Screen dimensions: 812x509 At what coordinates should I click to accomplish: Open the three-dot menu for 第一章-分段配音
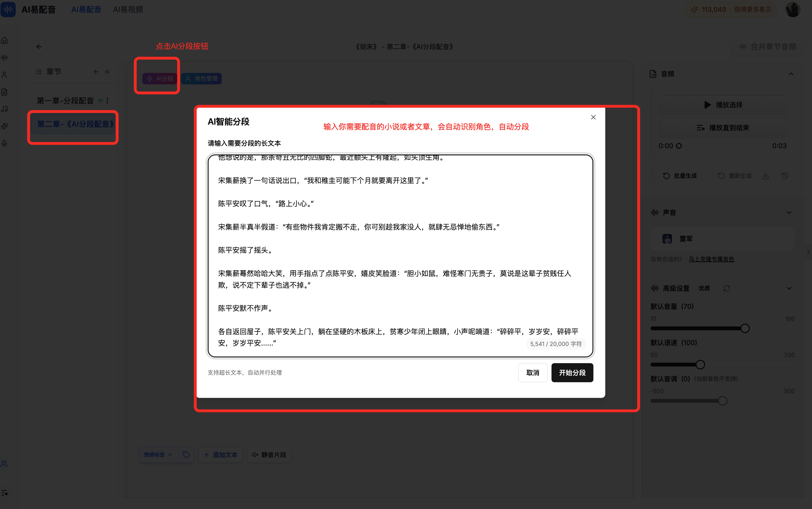click(x=107, y=101)
